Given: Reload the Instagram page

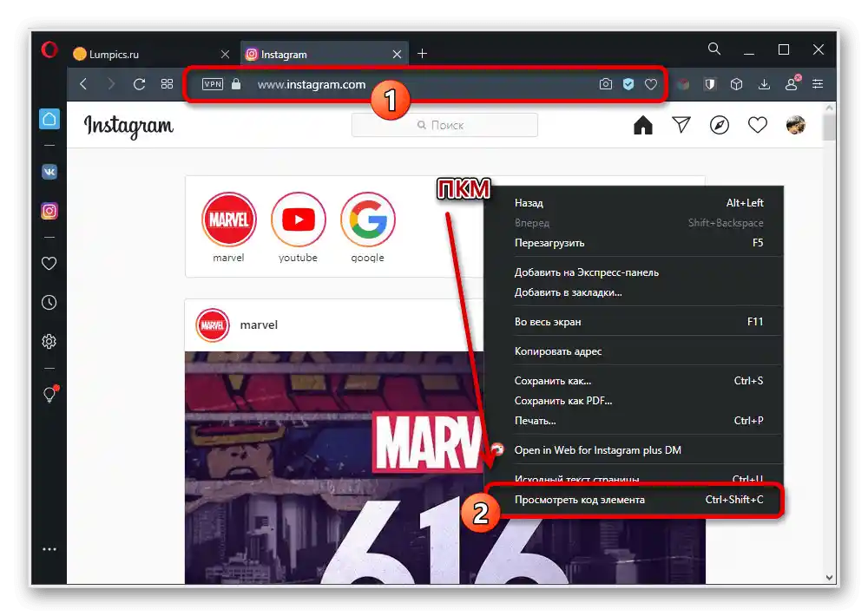Looking at the screenshot, I should [139, 84].
